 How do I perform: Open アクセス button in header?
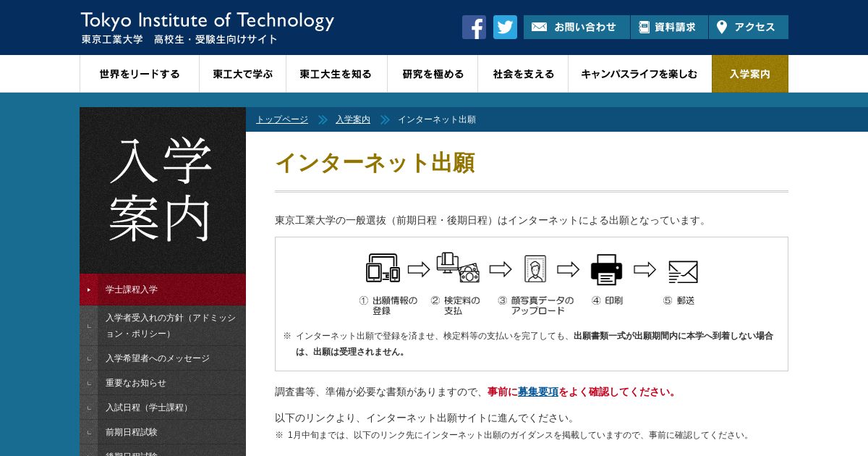pos(749,27)
